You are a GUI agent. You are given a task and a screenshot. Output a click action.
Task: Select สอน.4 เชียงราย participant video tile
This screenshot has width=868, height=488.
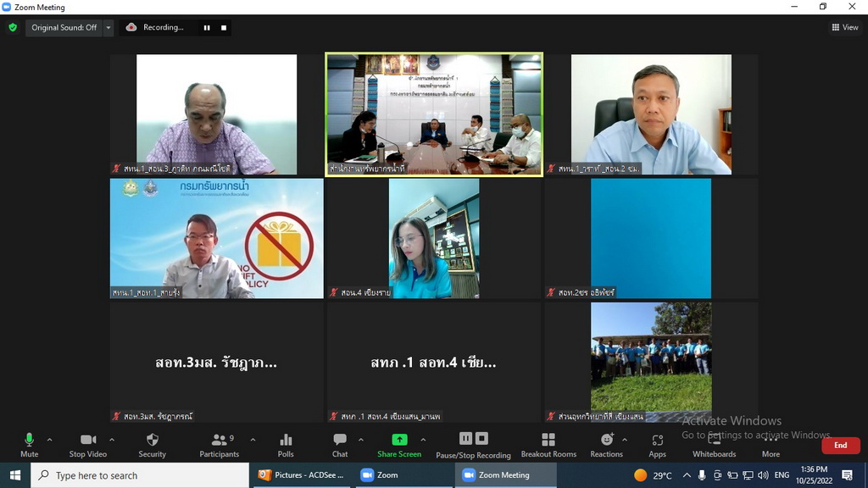pyautogui.click(x=434, y=238)
